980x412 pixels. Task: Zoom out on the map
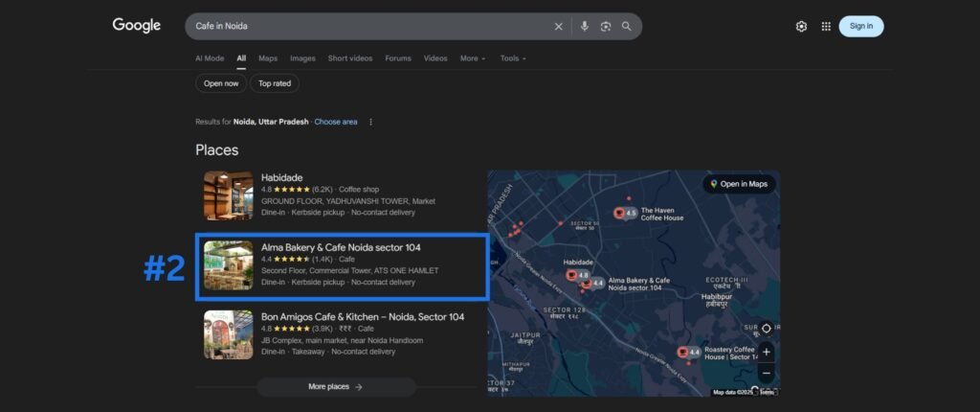pos(766,373)
